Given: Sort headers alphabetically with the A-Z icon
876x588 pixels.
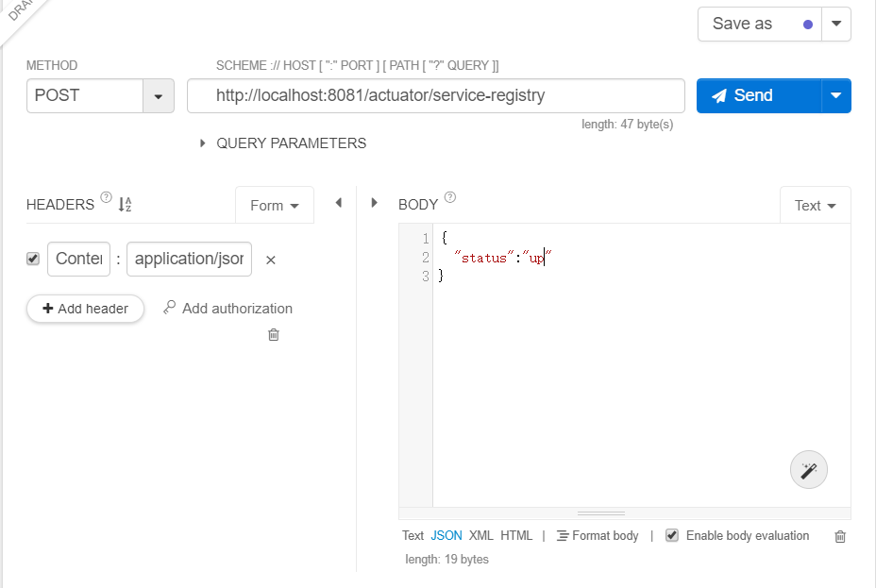Looking at the screenshot, I should [125, 204].
